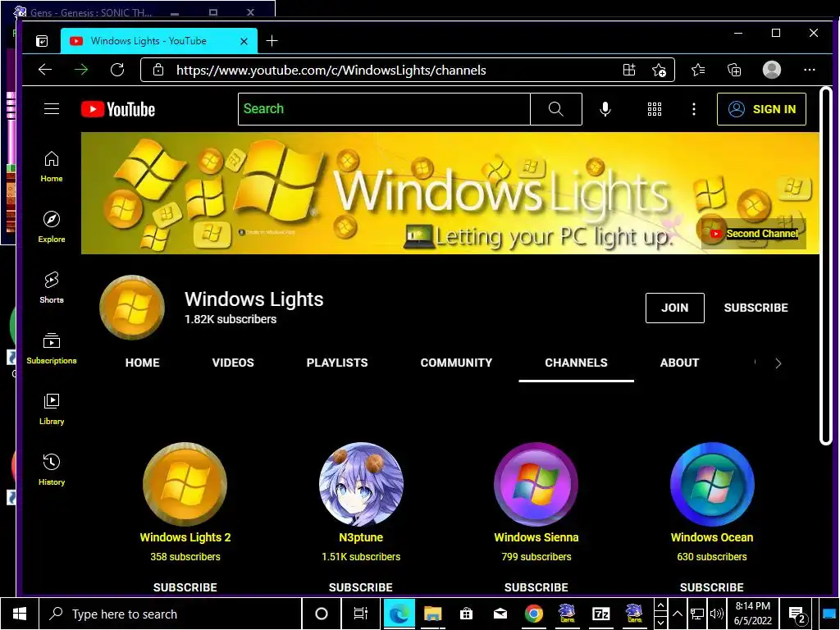Click the search magnifier button
This screenshot has height=630, width=840.
[556, 109]
